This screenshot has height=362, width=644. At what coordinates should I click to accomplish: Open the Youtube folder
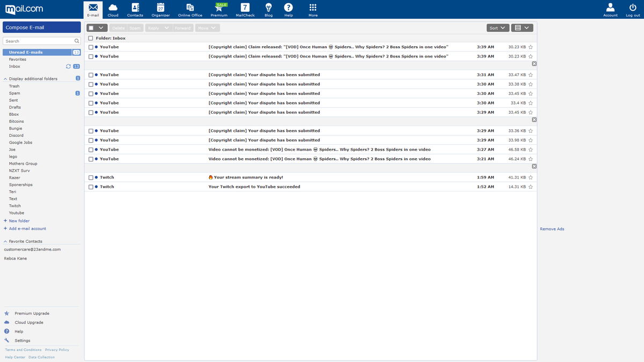(x=17, y=213)
